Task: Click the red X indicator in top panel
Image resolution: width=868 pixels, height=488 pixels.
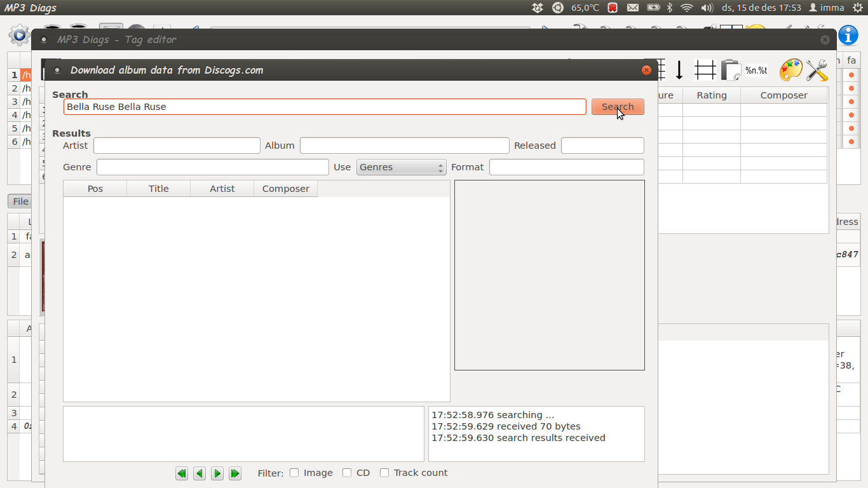Action: (613, 8)
